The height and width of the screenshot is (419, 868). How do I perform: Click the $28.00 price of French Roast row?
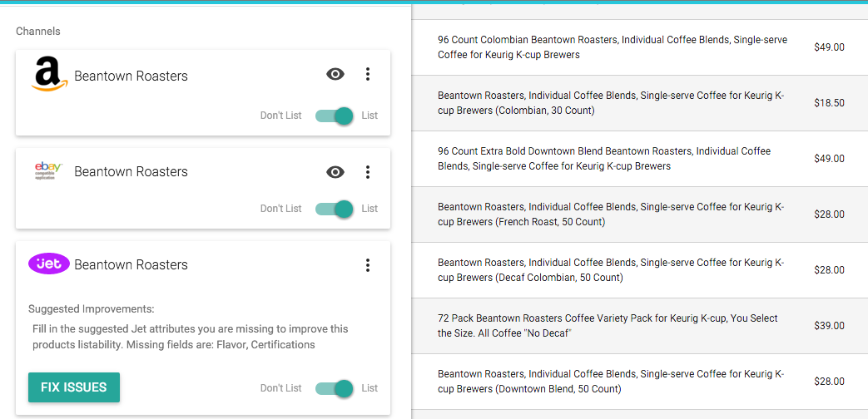point(829,214)
